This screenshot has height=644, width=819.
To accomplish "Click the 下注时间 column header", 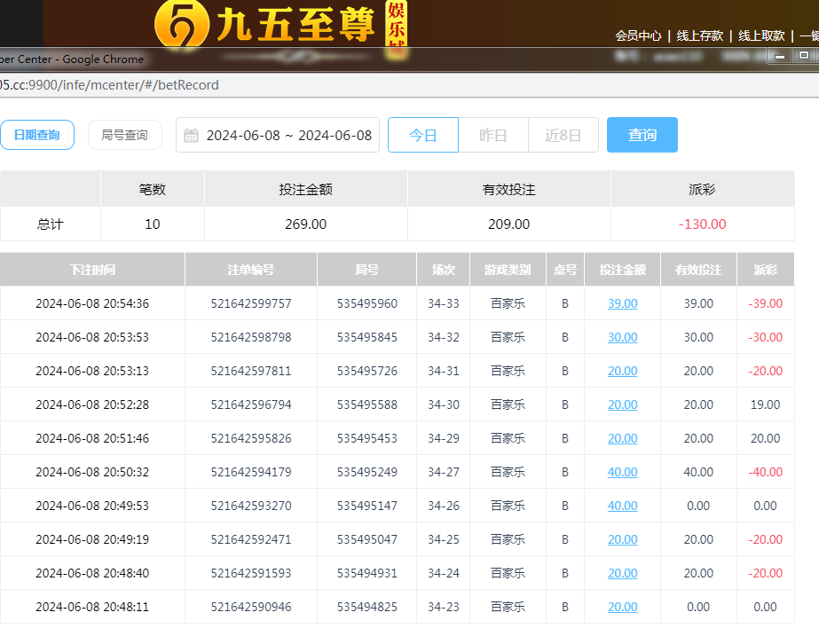I will (x=92, y=270).
